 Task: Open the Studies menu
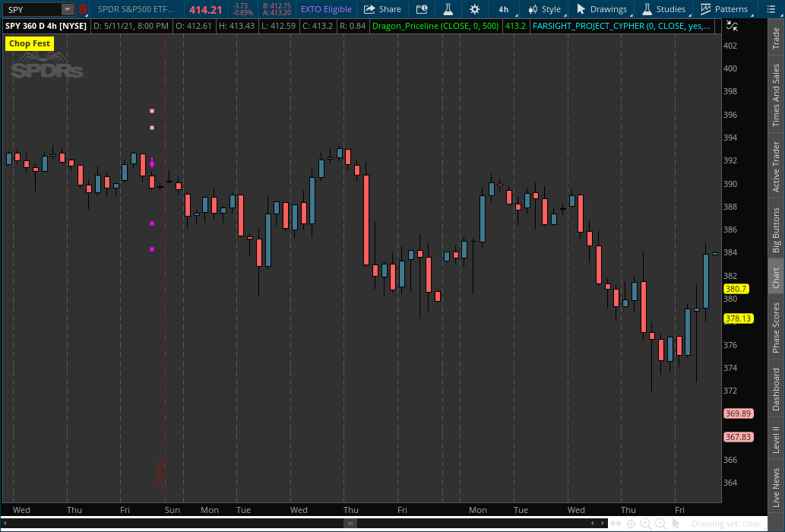tap(664, 9)
